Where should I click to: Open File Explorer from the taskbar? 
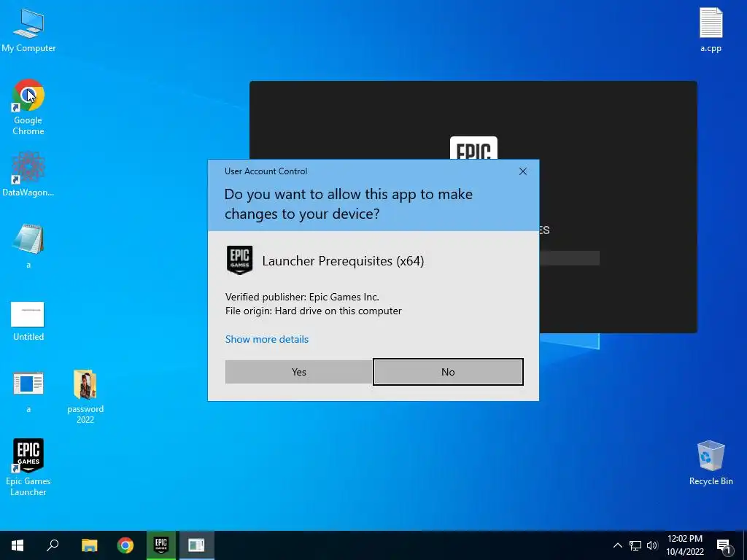pos(89,545)
